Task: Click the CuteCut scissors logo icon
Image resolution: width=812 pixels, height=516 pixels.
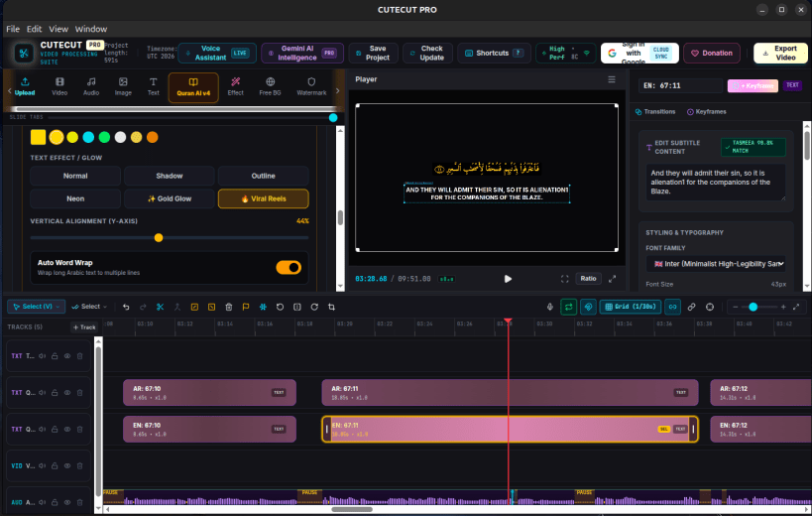Action: tap(24, 53)
